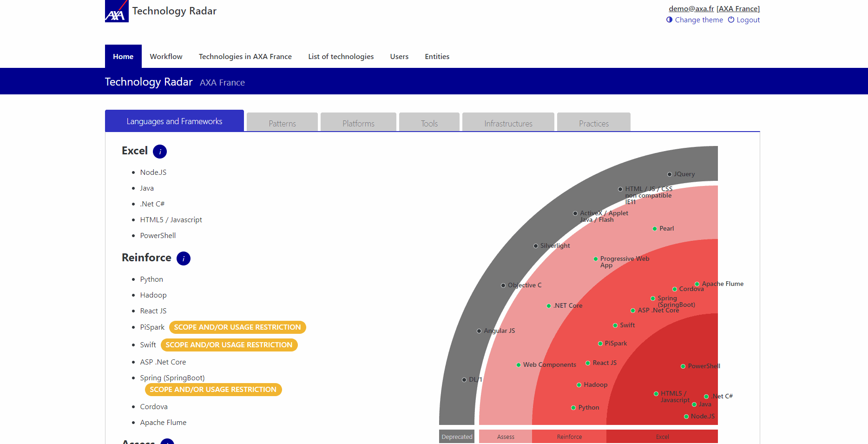Click the Silverlight dot on the radar

tap(536, 246)
